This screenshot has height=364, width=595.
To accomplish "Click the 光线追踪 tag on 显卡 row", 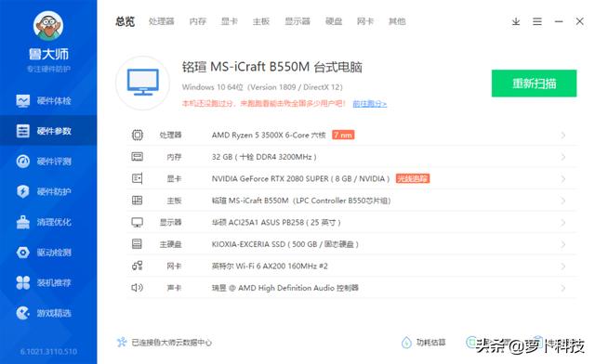I will 413,178.
